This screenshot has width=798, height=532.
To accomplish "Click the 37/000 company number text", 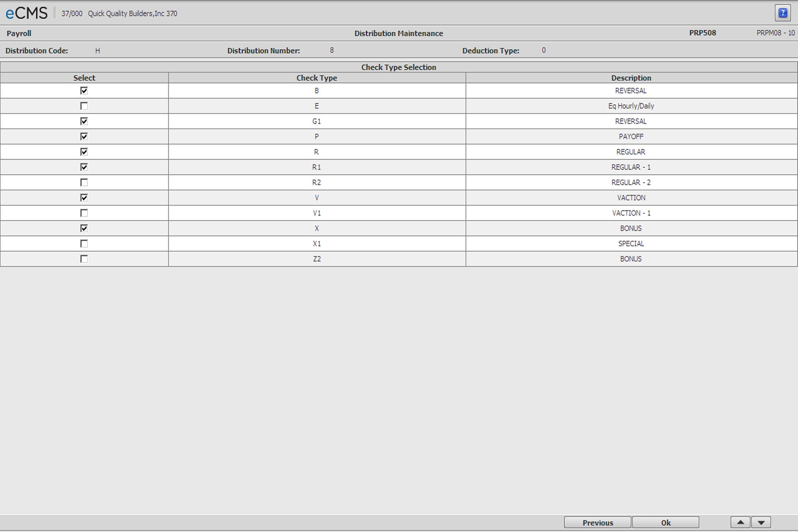I will (72, 13).
